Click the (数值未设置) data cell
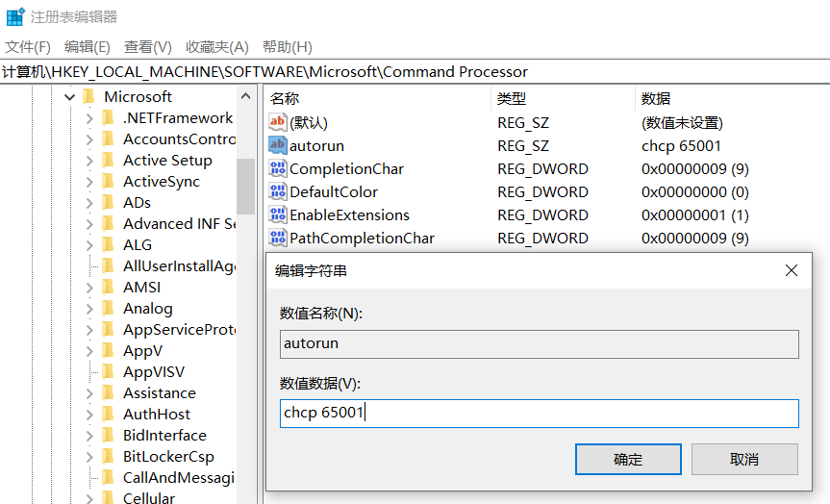This screenshot has height=504, width=830. 682,123
